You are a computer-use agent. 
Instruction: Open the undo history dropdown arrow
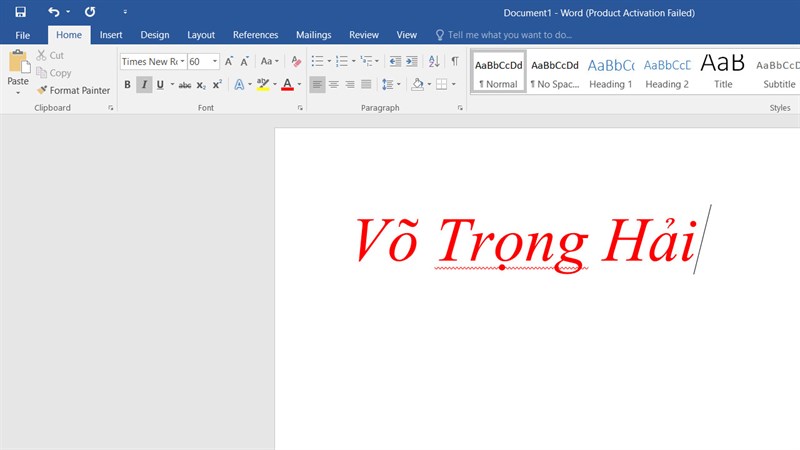coord(68,12)
